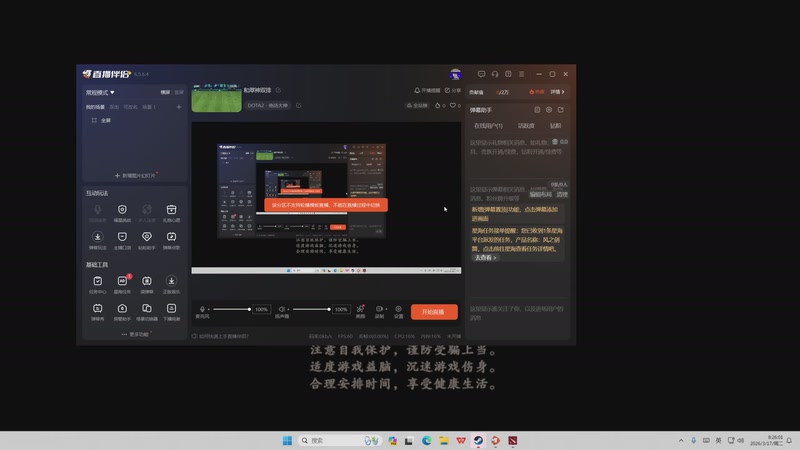The image size is (800, 450).
Task: Open the 弹幕秀 tool icon in 基础工具
Action: 97,308
